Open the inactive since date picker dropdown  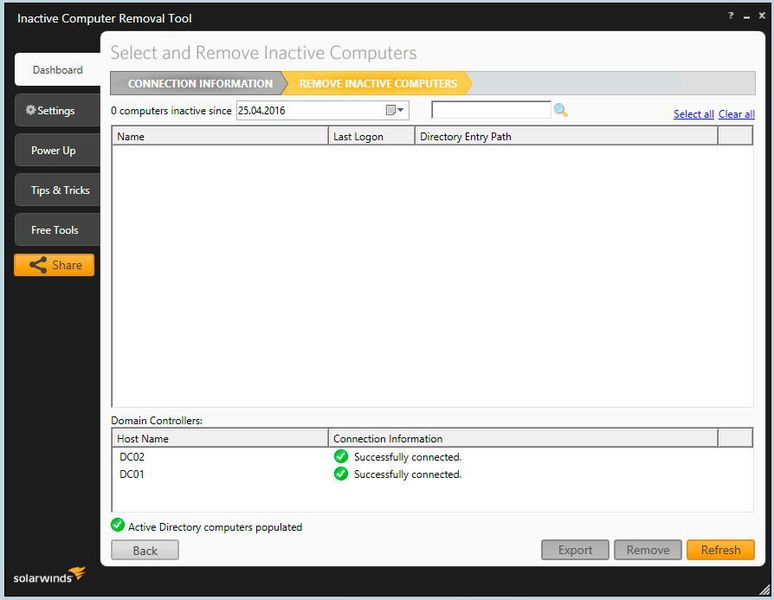(395, 110)
